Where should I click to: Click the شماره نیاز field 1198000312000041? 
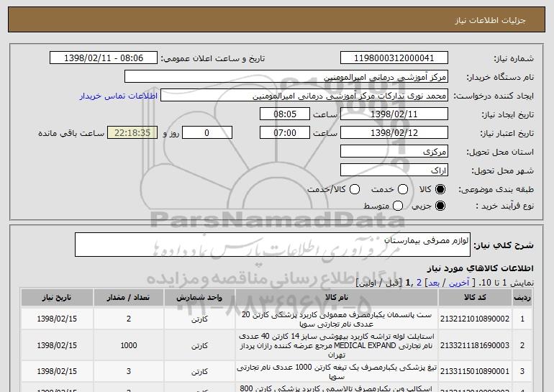[x=394, y=58]
